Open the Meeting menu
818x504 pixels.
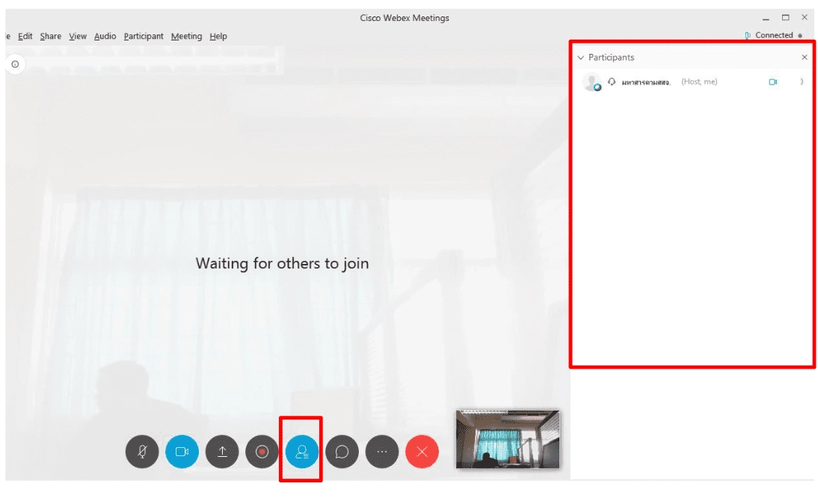[186, 36]
